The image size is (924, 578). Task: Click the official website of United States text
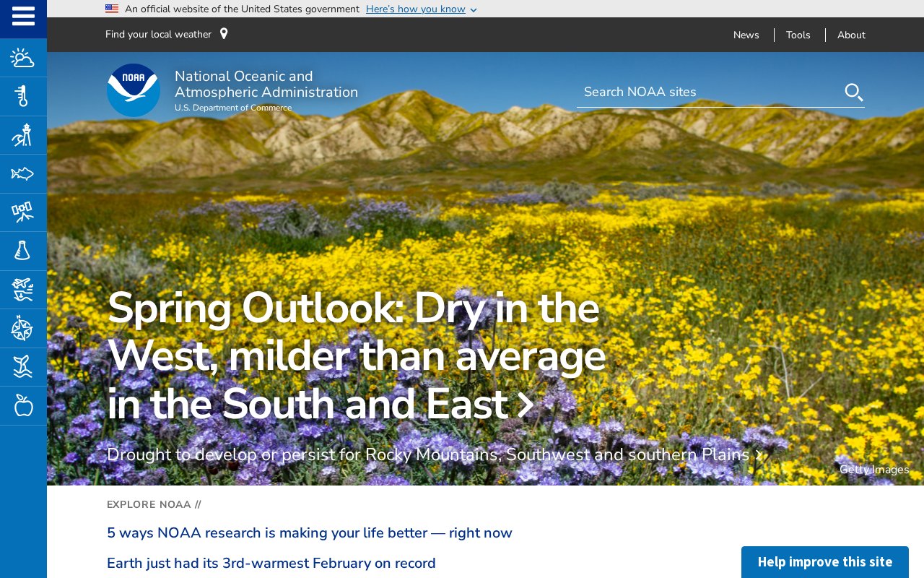(x=242, y=9)
